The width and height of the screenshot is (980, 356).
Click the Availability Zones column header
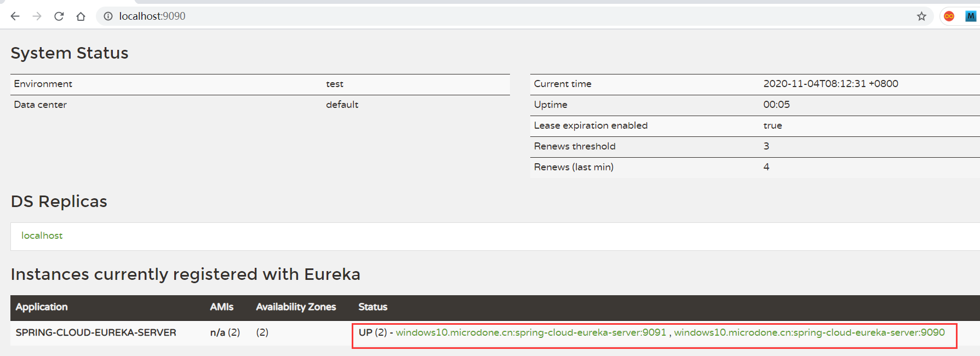[x=296, y=307]
